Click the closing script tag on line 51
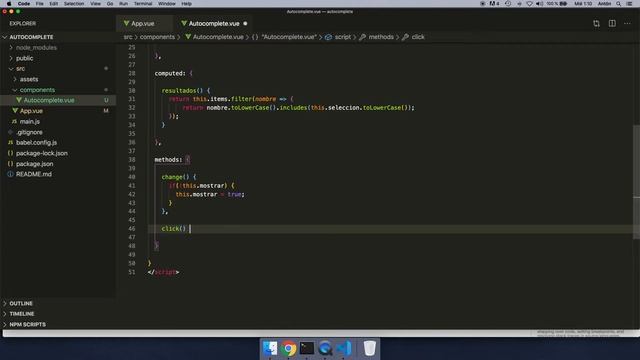The height and width of the screenshot is (360, 640). (163, 272)
